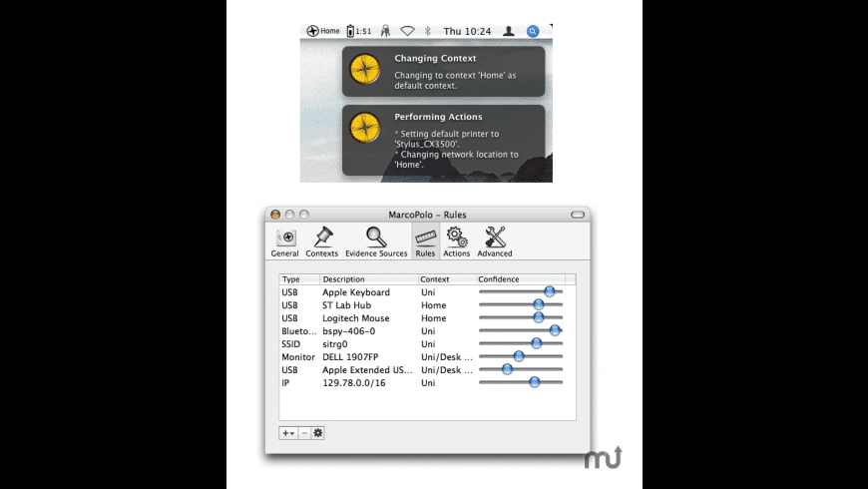This screenshot has height=489, width=868.
Task: Select the Rules toolbar tab
Action: pyautogui.click(x=425, y=243)
